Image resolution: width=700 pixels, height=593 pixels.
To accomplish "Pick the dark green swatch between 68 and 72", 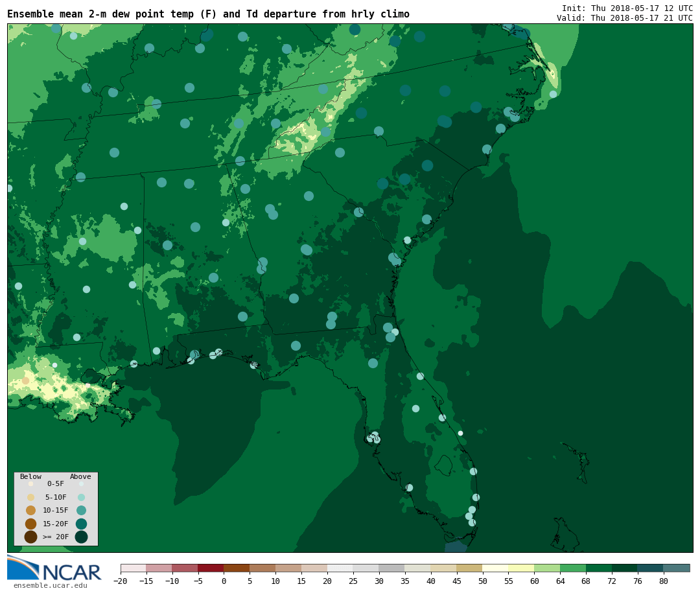I will coord(600,568).
